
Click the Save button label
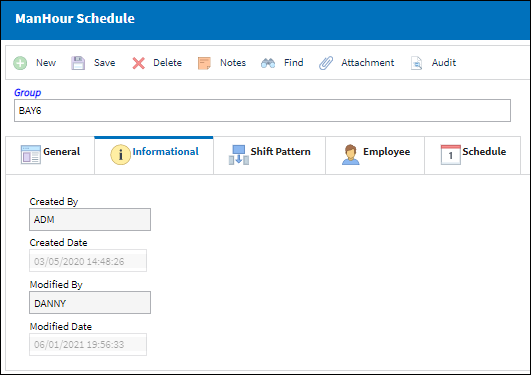click(105, 63)
